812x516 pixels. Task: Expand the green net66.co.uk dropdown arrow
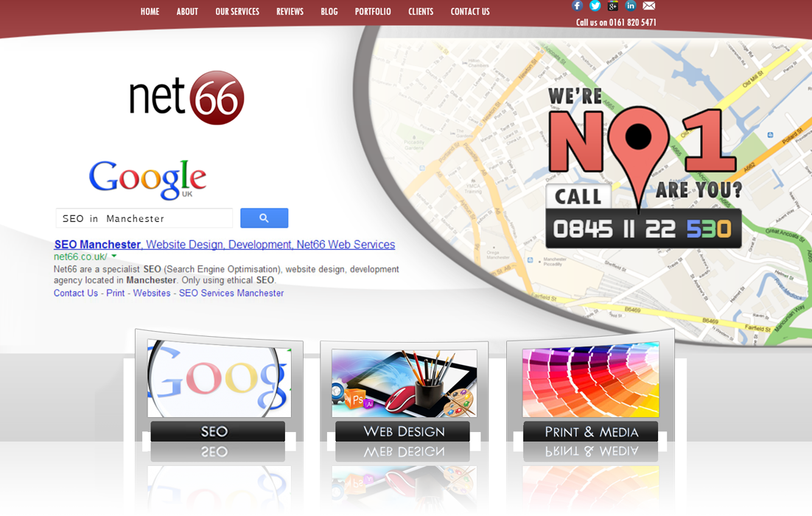click(x=114, y=256)
